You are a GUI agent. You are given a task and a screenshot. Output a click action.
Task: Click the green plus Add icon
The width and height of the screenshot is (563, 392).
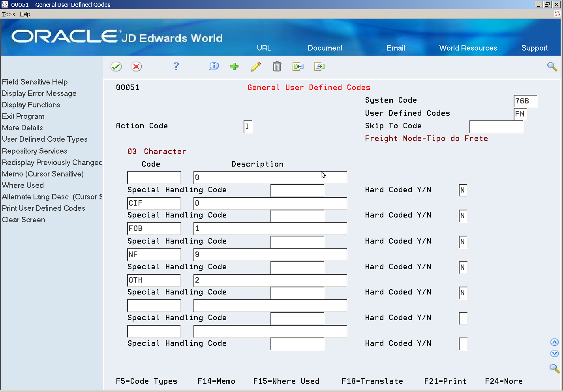(x=235, y=66)
